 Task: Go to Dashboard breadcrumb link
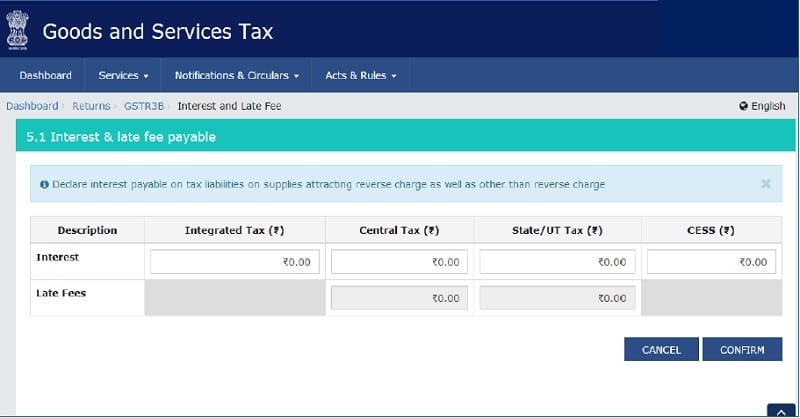pyautogui.click(x=32, y=106)
